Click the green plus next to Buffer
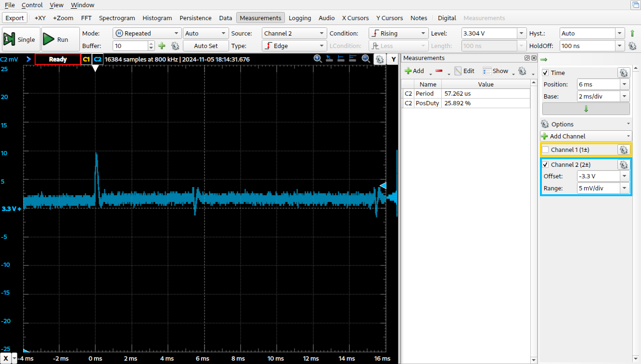Image resolution: width=641 pixels, height=364 pixels. coord(162,46)
